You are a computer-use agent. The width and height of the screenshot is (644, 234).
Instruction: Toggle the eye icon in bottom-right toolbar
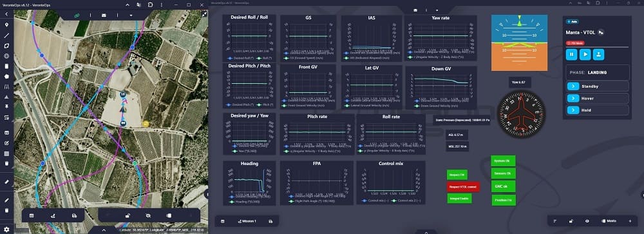pos(587,221)
